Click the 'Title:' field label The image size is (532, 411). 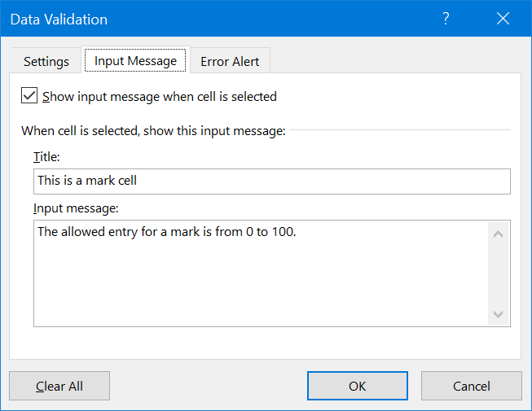point(46,157)
